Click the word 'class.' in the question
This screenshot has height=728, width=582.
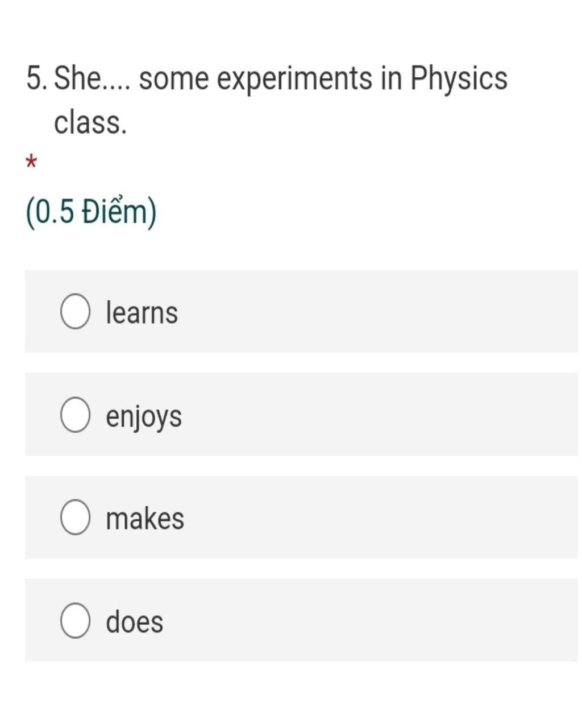(90, 122)
